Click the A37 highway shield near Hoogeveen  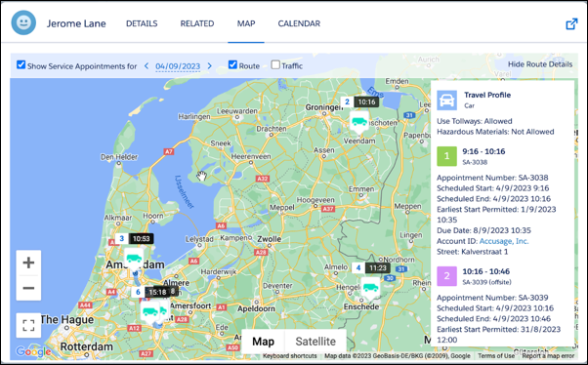(x=328, y=209)
